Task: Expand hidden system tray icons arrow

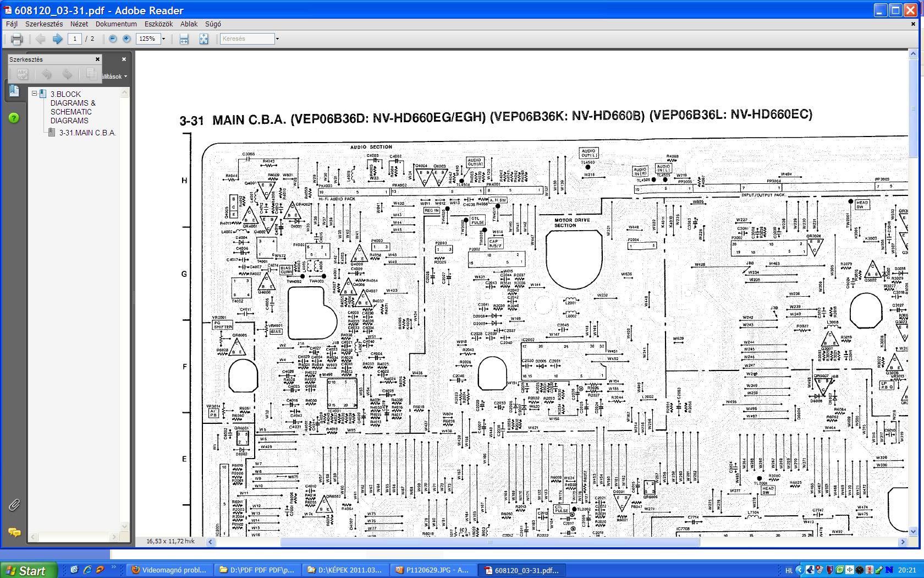Action: click(x=800, y=570)
